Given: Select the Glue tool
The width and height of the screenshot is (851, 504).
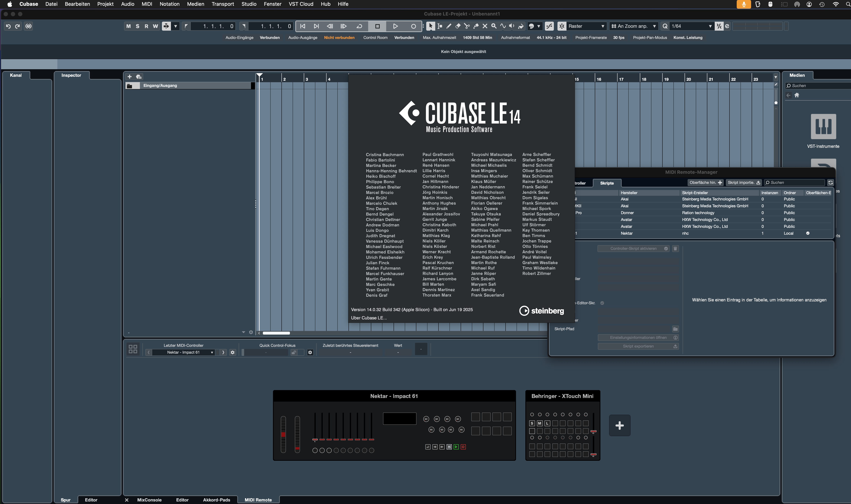Looking at the screenshot, I should 476,26.
